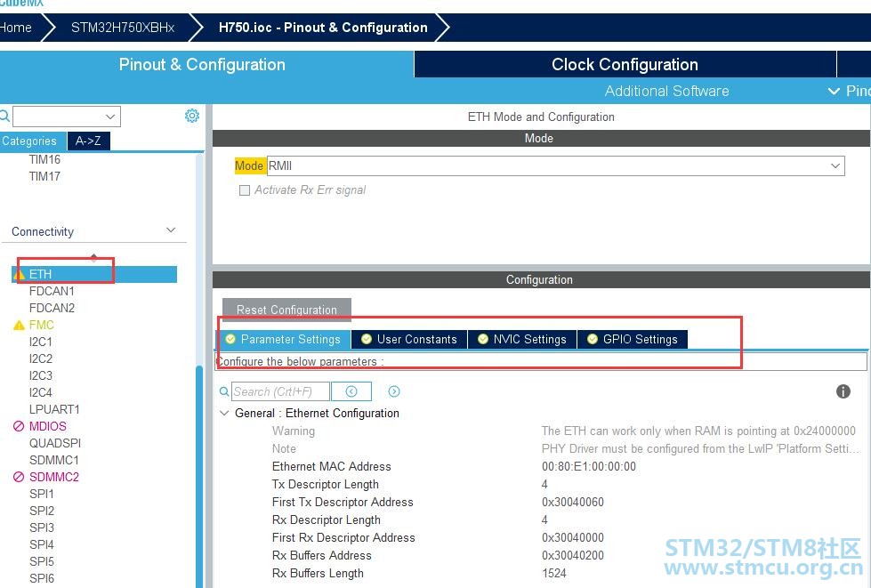Select SPI6 in the peripheral list
The image size is (871, 588).
(x=42, y=578)
